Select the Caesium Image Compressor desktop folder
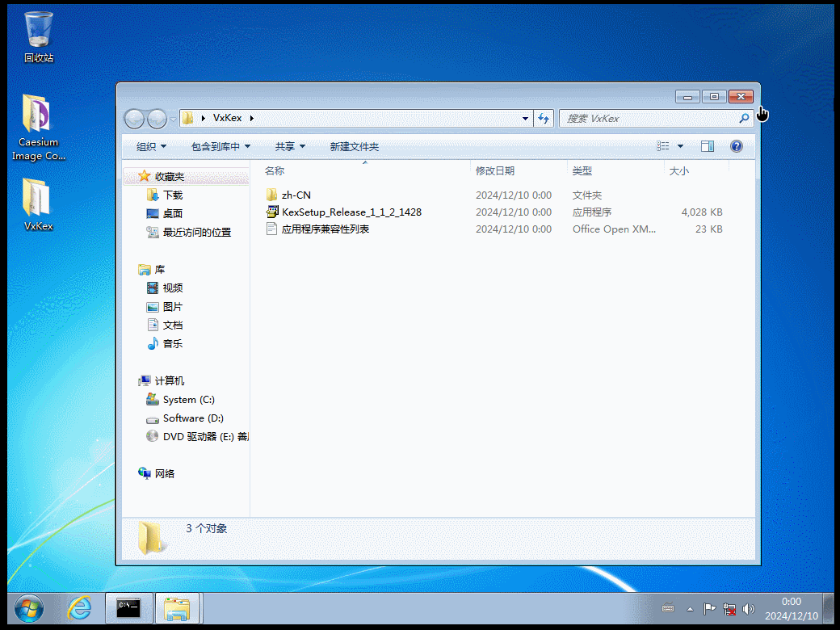This screenshot has width=840, height=630. coord(39,128)
